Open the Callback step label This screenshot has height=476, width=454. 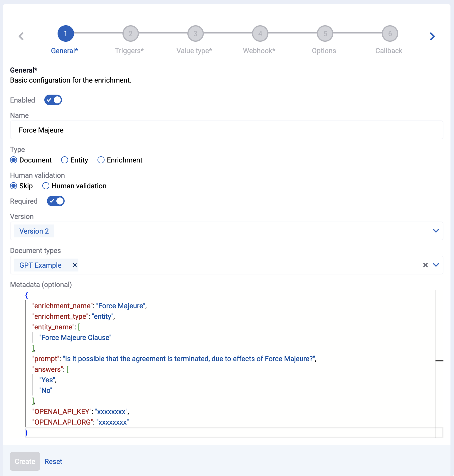(x=389, y=51)
